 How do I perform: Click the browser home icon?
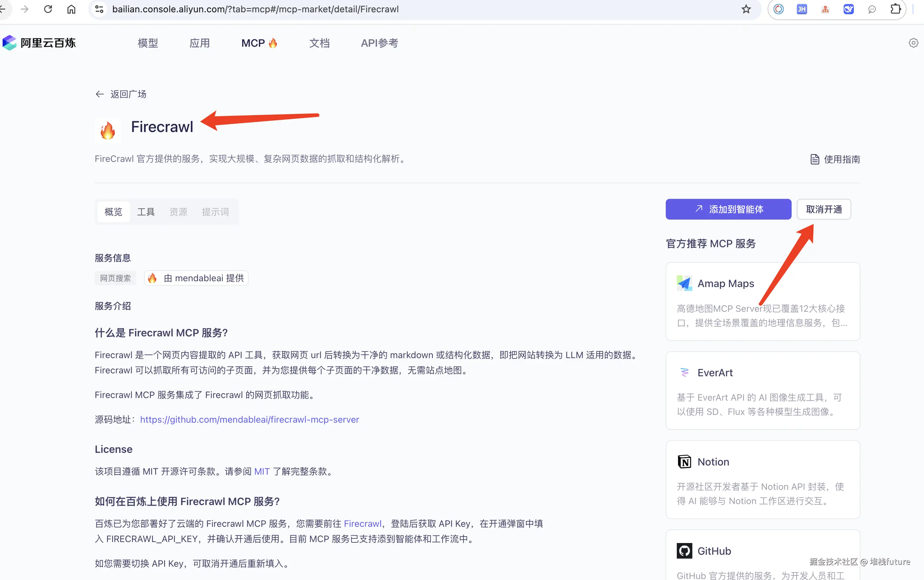coord(71,9)
